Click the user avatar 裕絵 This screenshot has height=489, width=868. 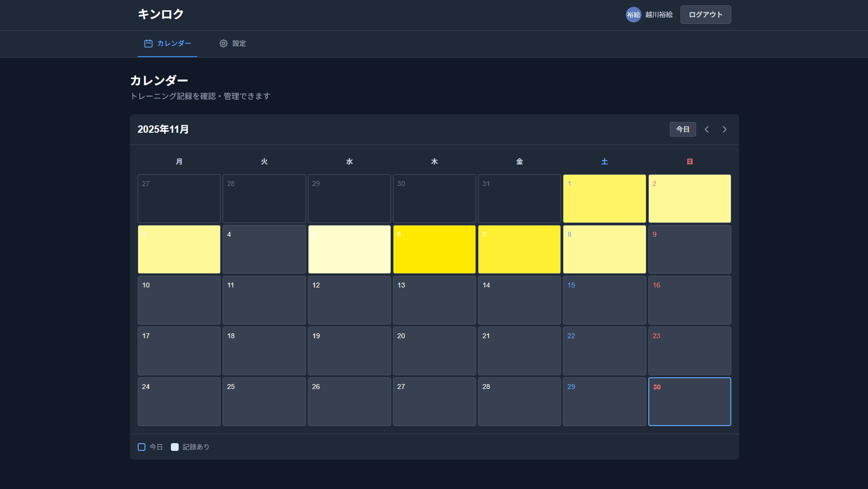coord(633,15)
